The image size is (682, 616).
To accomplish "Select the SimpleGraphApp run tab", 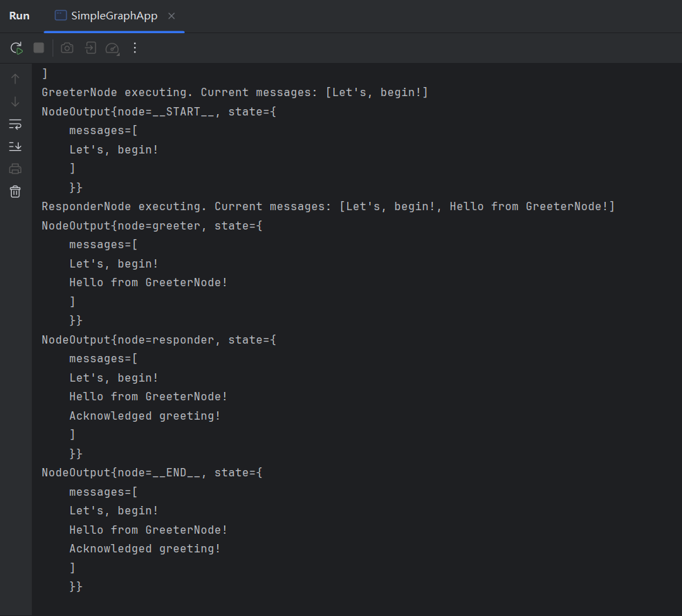I will [114, 16].
